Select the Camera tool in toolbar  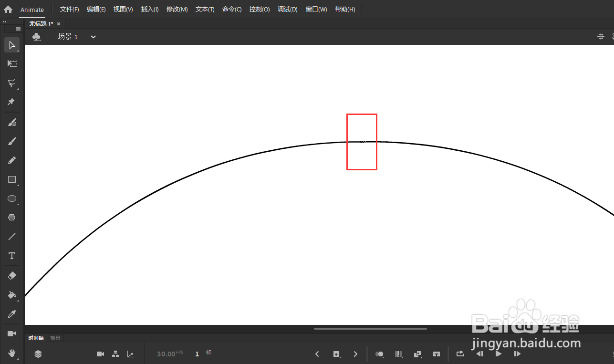pyautogui.click(x=12, y=333)
